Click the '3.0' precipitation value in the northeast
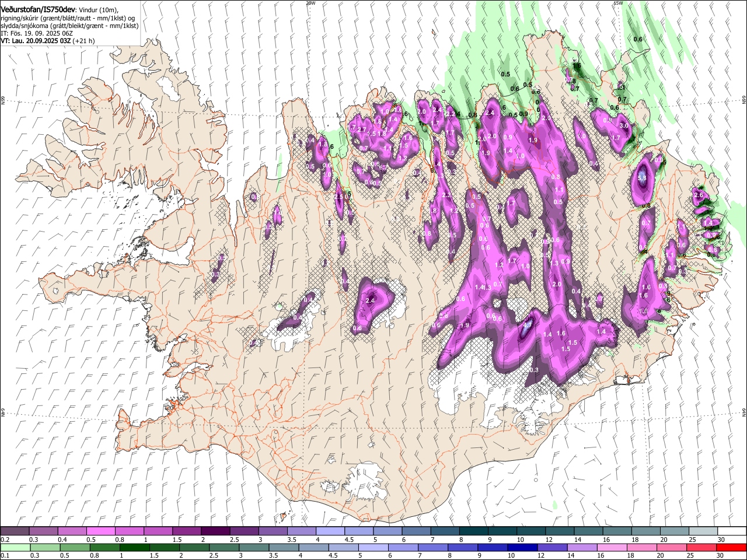 tap(624, 125)
